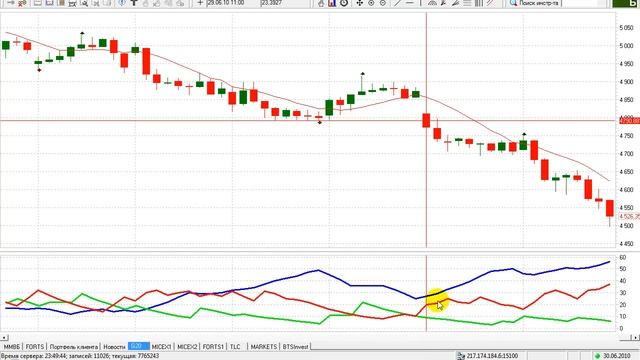This screenshot has height=360, width=640.
Task: Open the Портфель клиента tab
Action: (73, 347)
